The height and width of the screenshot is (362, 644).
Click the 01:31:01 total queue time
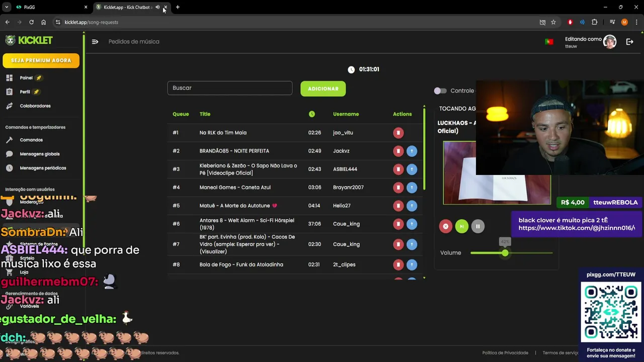(369, 69)
